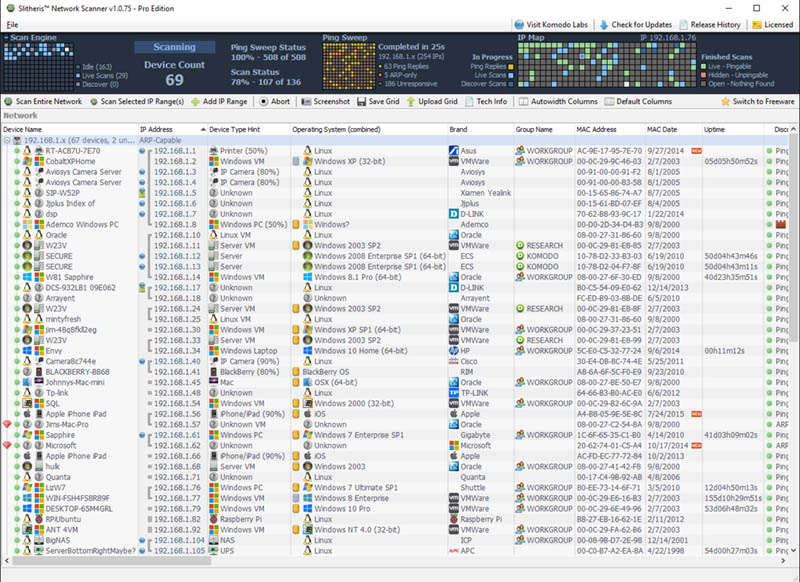Screen dimensions: 800x582
Task: Open the File menu
Action: [13, 25]
